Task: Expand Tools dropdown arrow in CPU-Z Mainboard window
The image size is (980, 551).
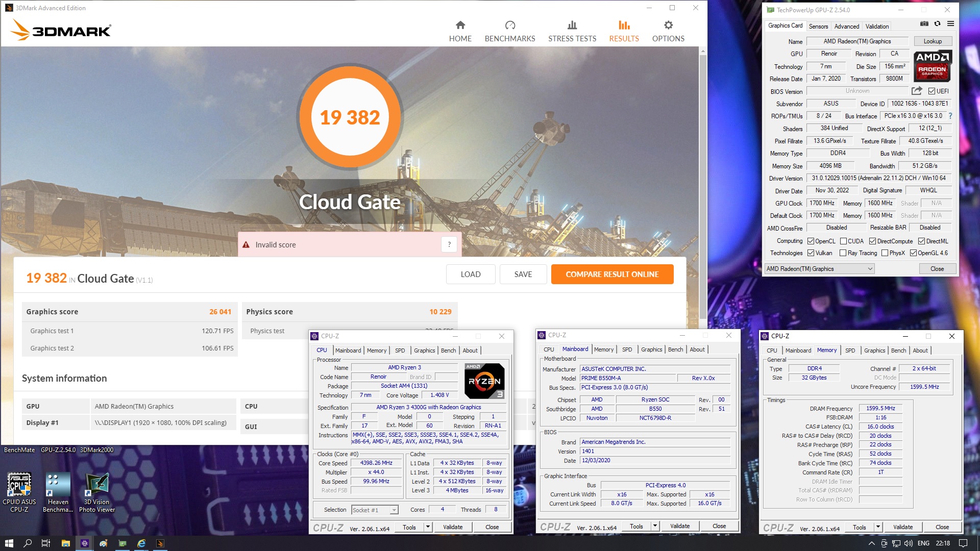Action: click(655, 526)
